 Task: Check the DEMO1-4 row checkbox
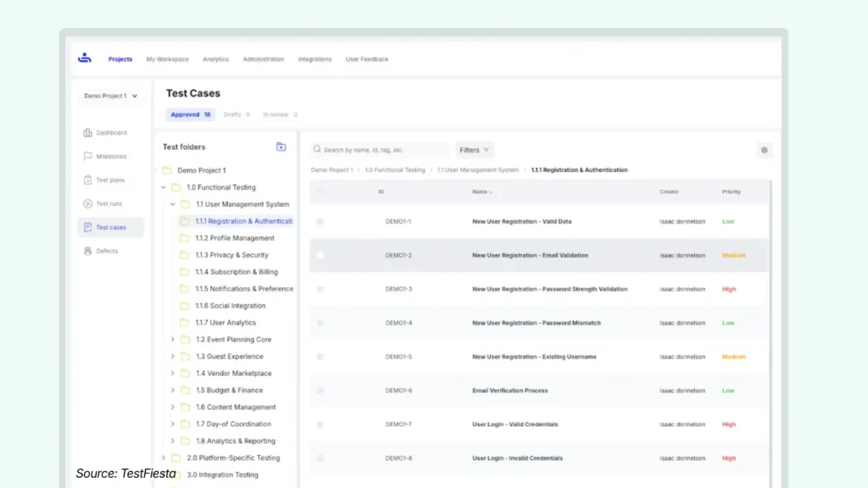pos(320,323)
